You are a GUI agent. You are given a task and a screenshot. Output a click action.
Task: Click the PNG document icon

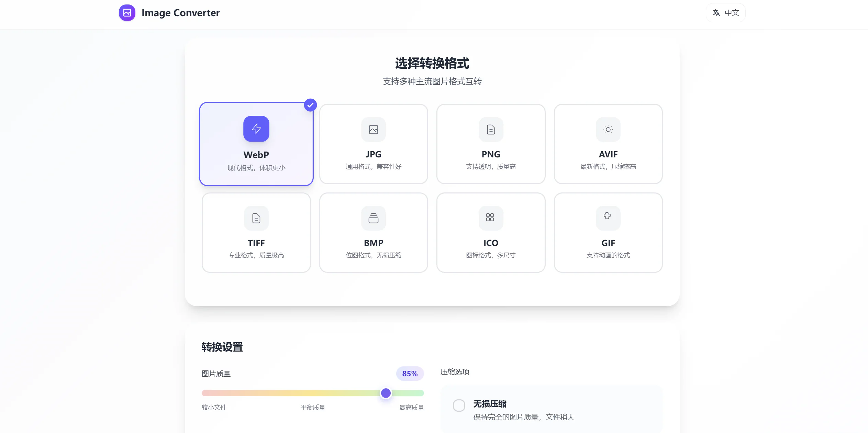(491, 130)
